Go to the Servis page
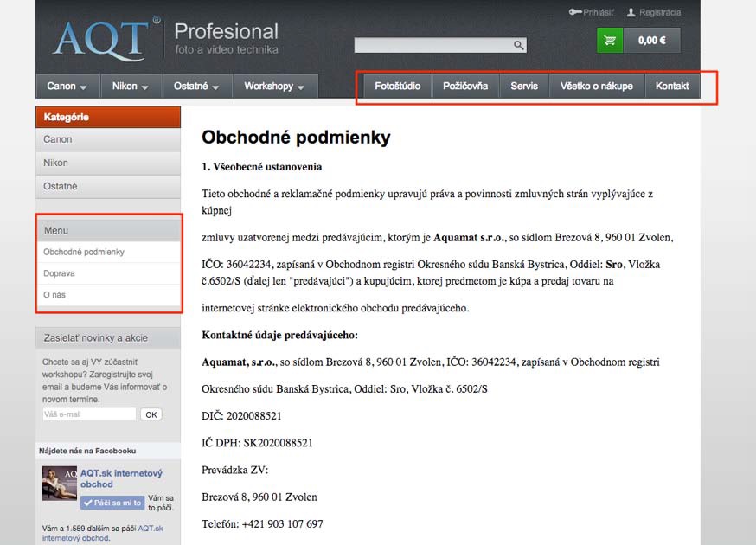This screenshot has height=545, width=756. tap(524, 87)
